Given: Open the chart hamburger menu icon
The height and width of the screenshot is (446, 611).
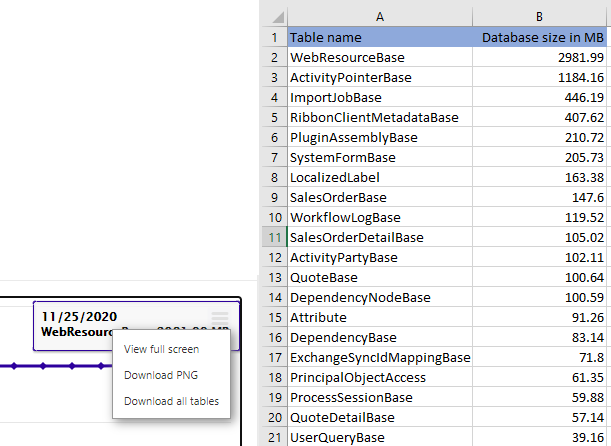Looking at the screenshot, I should [x=220, y=318].
